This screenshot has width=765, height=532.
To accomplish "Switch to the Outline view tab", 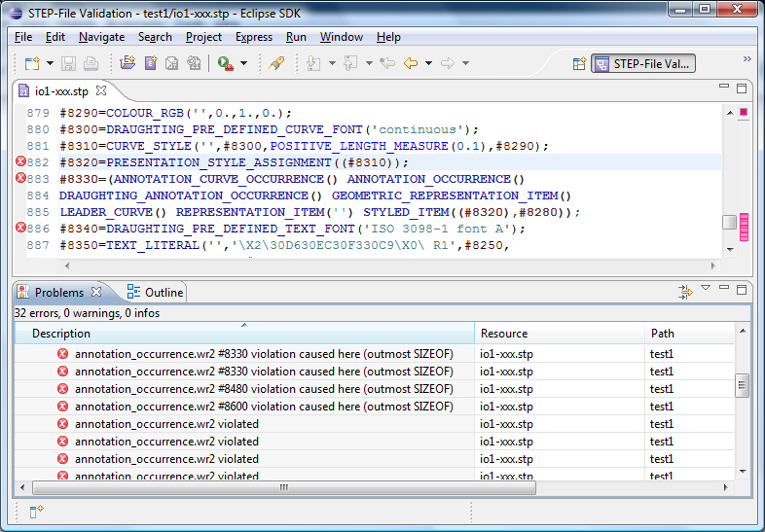I will pos(155,293).
